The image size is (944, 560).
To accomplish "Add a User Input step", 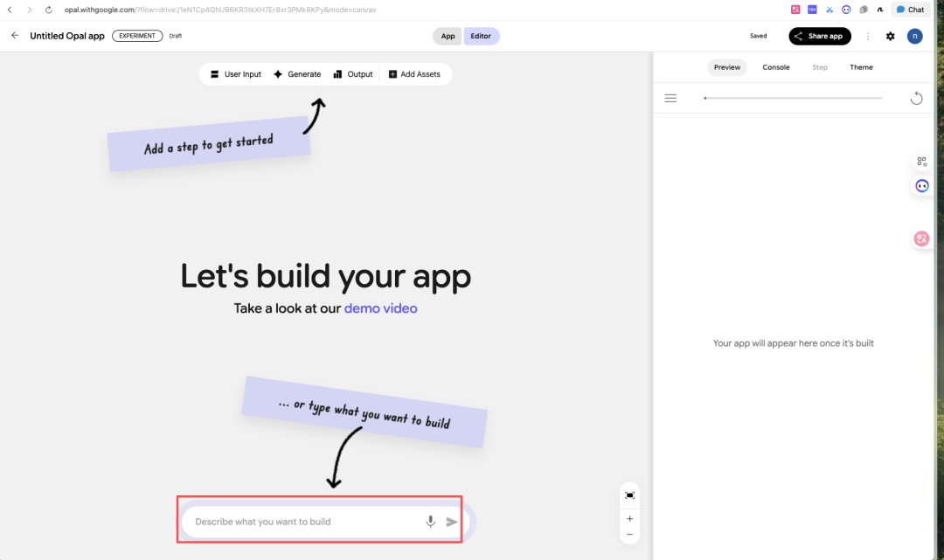I will click(235, 74).
